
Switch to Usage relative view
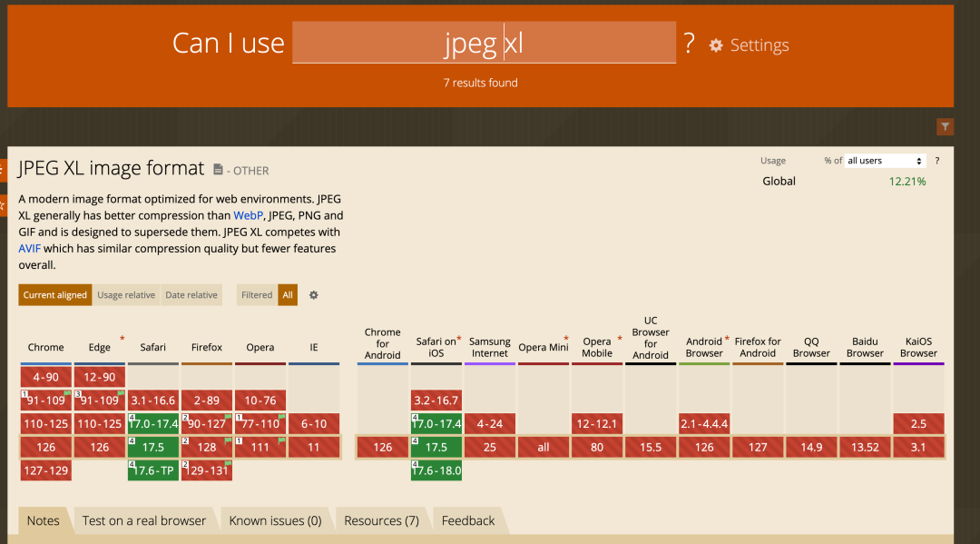pos(126,295)
